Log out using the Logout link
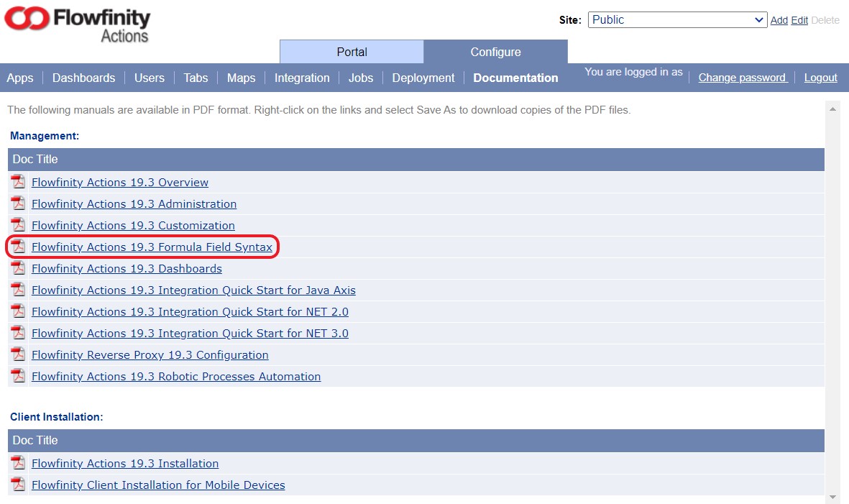The height and width of the screenshot is (504, 849). pyautogui.click(x=820, y=78)
